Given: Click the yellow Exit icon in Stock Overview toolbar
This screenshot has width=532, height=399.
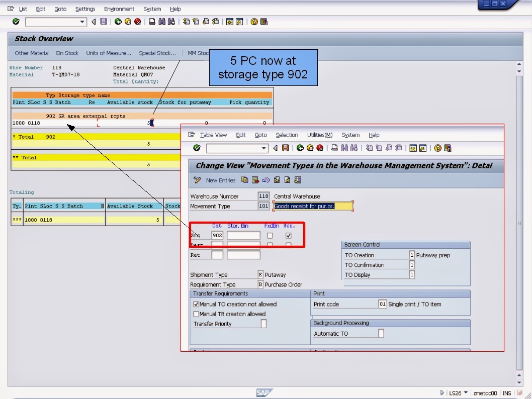Looking at the screenshot, I should tap(128, 22).
